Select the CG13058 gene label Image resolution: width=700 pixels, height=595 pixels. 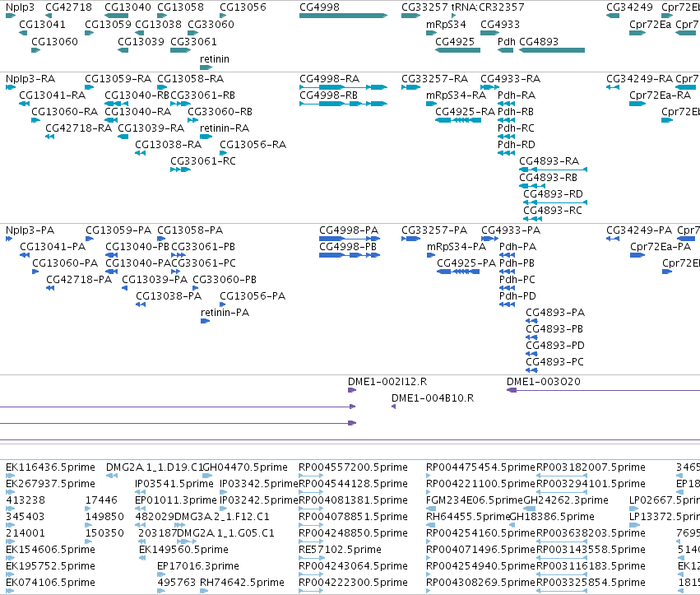point(180,7)
